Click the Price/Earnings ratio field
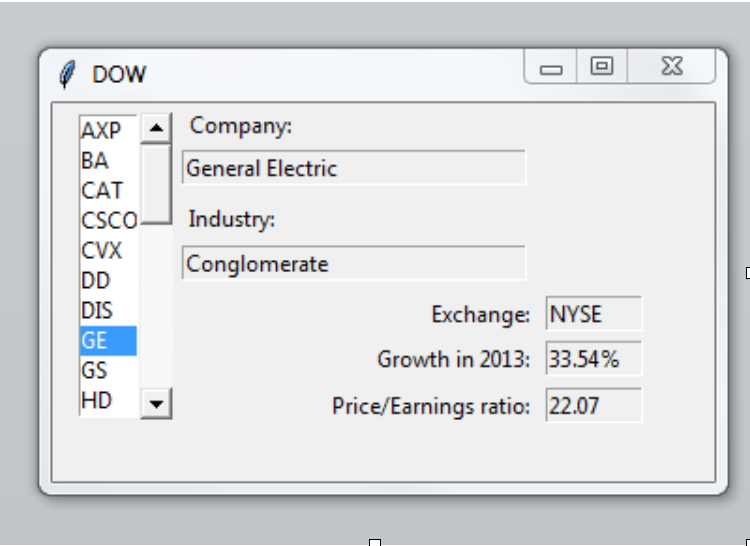Viewport: 750px width, 546px height. 593,406
